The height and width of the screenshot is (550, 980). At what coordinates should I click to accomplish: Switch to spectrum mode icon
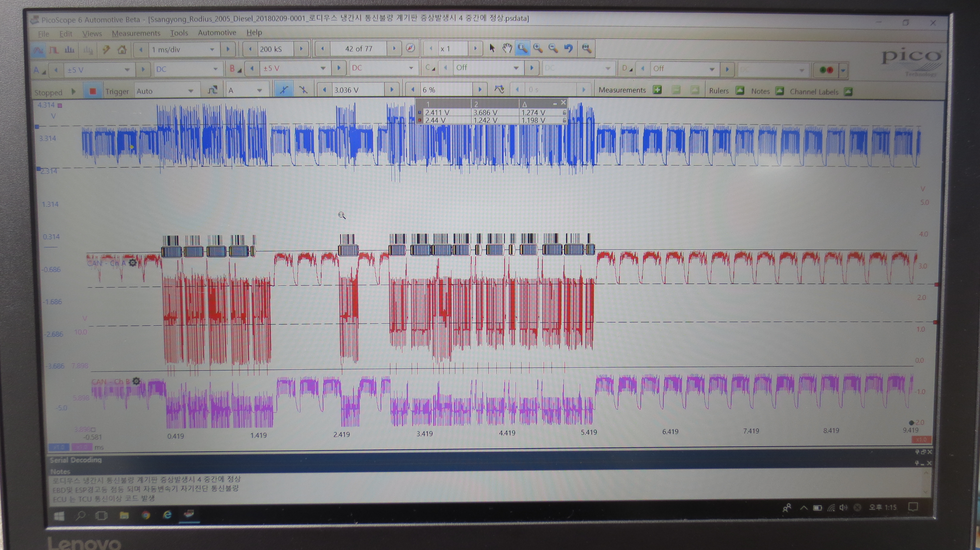(69, 50)
